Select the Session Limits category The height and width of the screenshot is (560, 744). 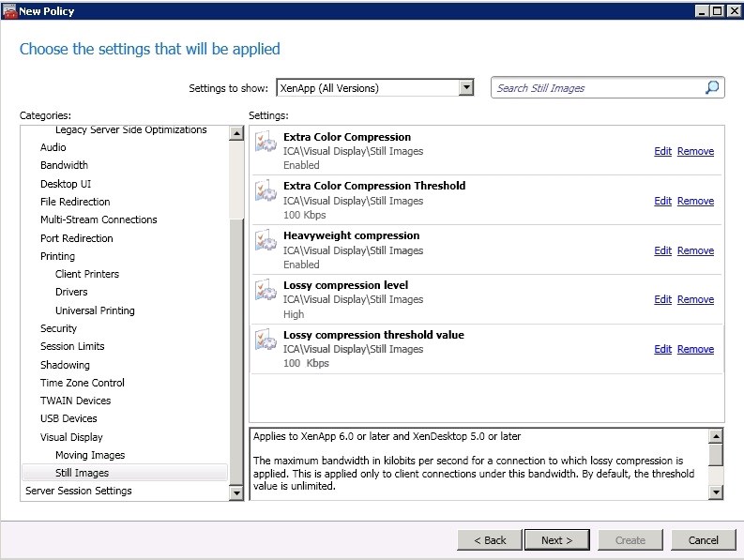click(x=72, y=346)
